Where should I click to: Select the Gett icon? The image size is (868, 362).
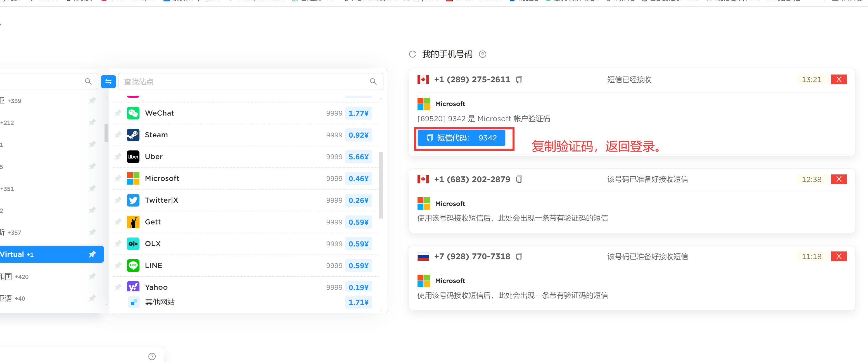click(x=133, y=222)
